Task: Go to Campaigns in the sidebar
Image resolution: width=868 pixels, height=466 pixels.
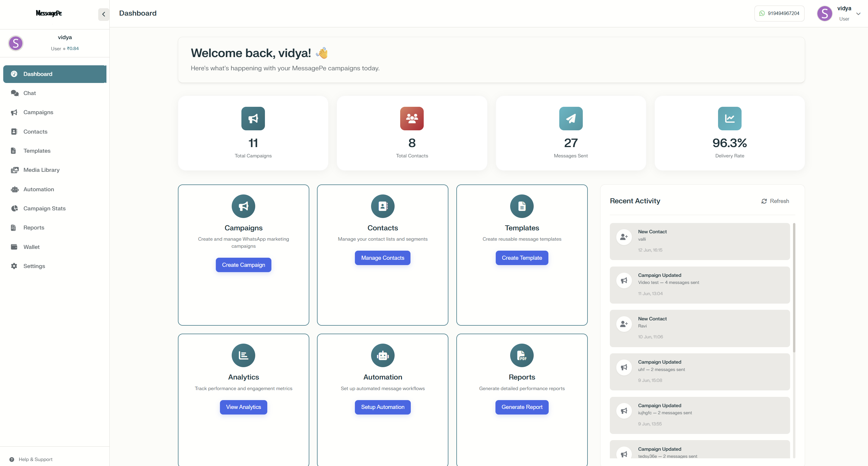Action: coord(55,112)
